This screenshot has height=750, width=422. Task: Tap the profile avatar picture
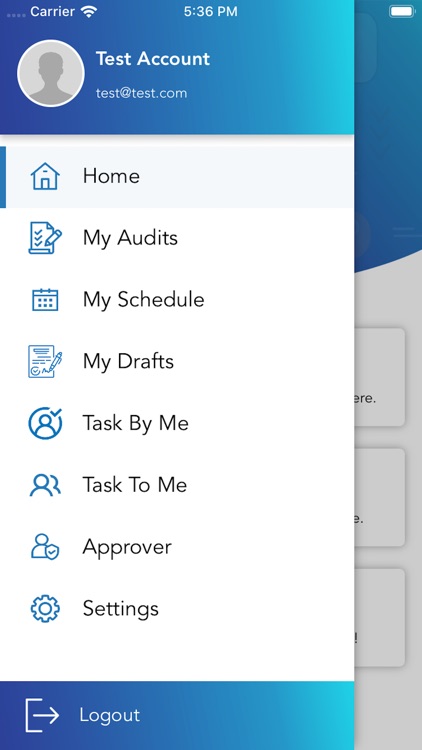point(51,73)
